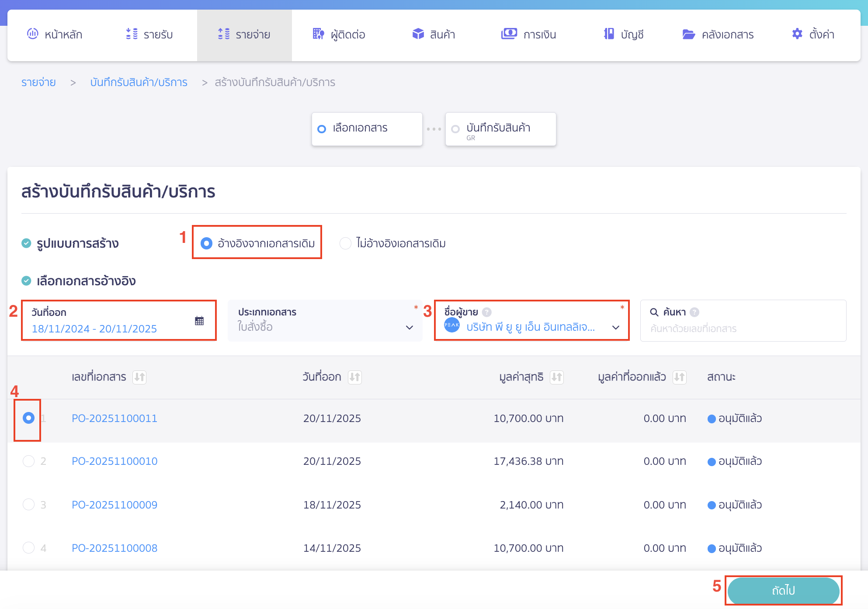Select radio button for row PO-20251100010
This screenshot has height=609, width=868.
tap(28, 461)
